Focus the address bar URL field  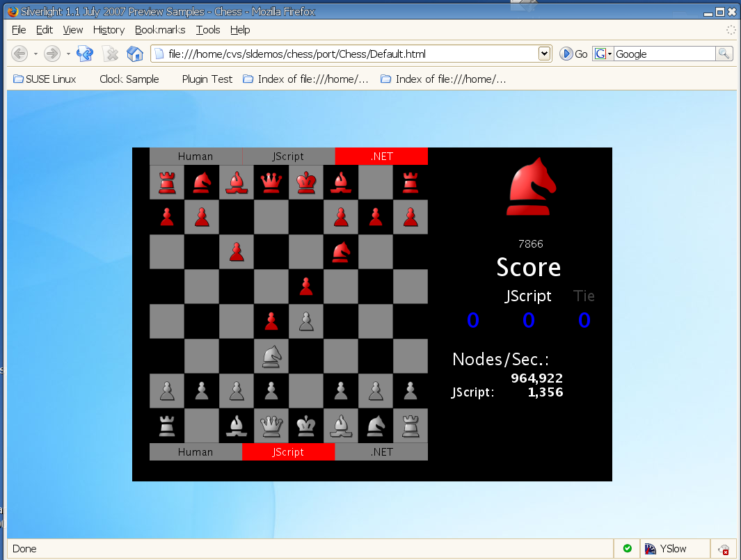tap(351, 54)
